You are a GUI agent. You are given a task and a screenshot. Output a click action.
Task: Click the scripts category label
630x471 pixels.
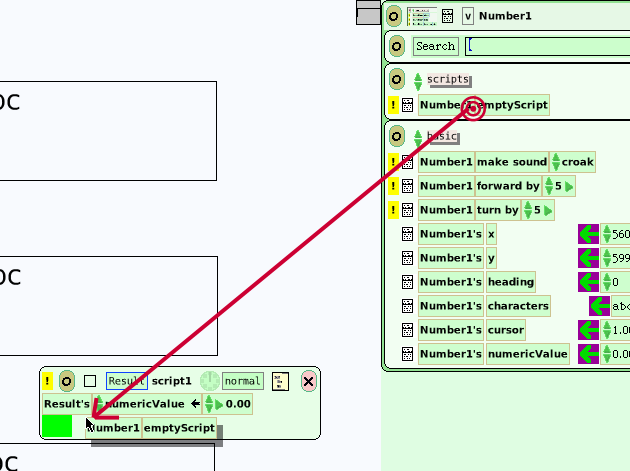pyautogui.click(x=448, y=79)
